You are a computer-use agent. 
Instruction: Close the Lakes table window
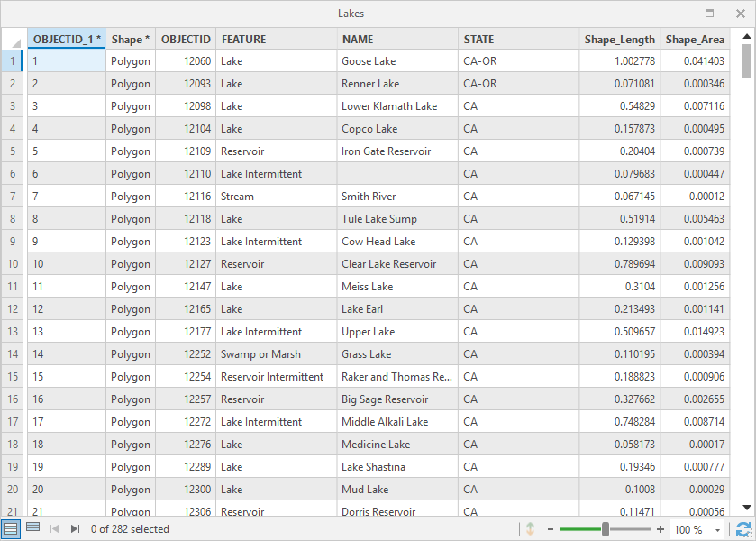741,14
